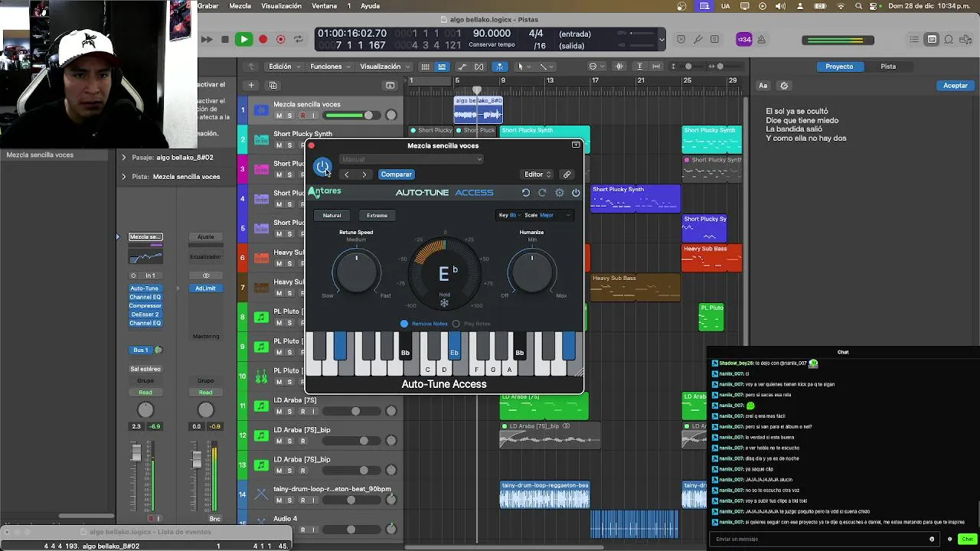Open the Funciones menu in tracks area
980x551 pixels.
click(x=330, y=67)
